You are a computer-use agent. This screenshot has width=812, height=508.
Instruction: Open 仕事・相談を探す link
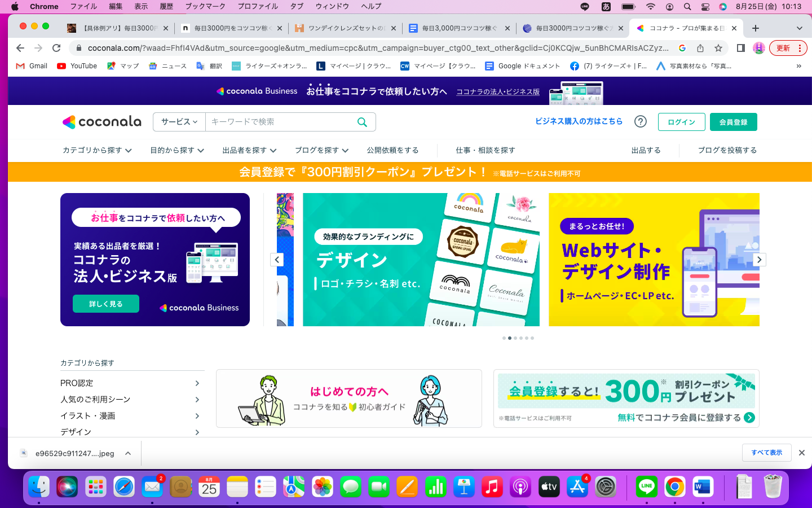coord(485,150)
